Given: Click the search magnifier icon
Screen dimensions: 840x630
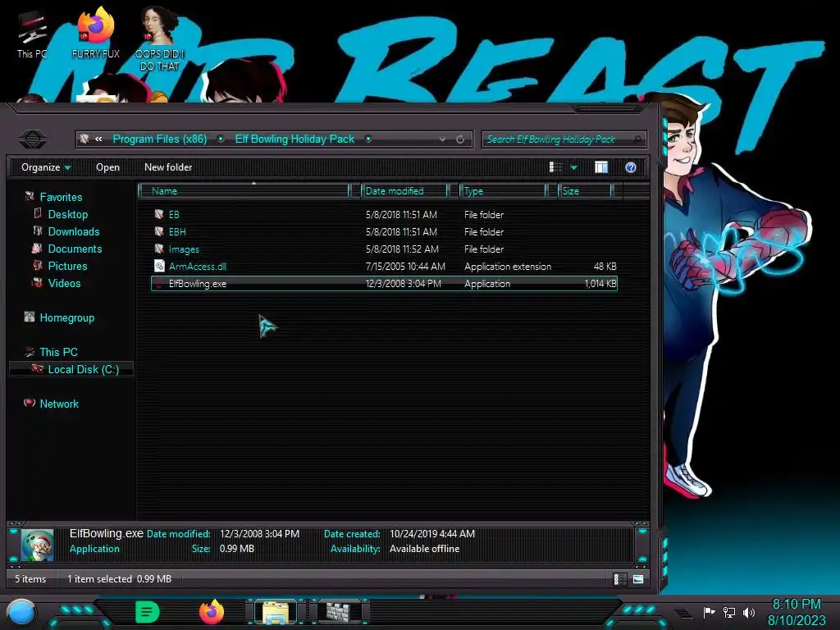Looking at the screenshot, I should [x=637, y=139].
